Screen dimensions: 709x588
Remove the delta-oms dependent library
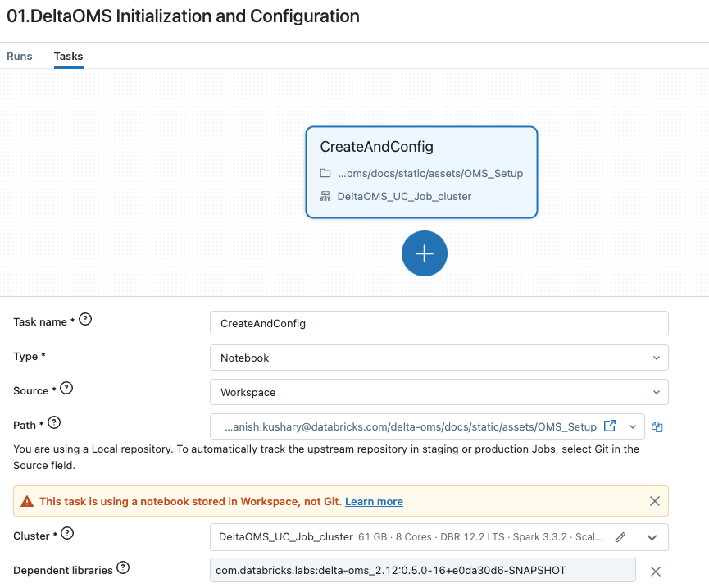pyautogui.click(x=655, y=570)
